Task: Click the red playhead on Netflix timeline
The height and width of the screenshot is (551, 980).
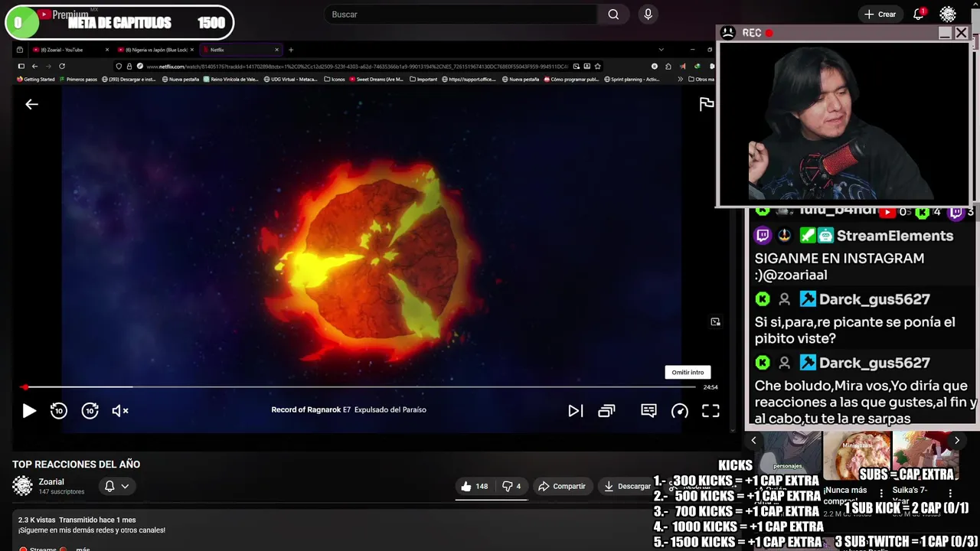Action: pos(24,387)
